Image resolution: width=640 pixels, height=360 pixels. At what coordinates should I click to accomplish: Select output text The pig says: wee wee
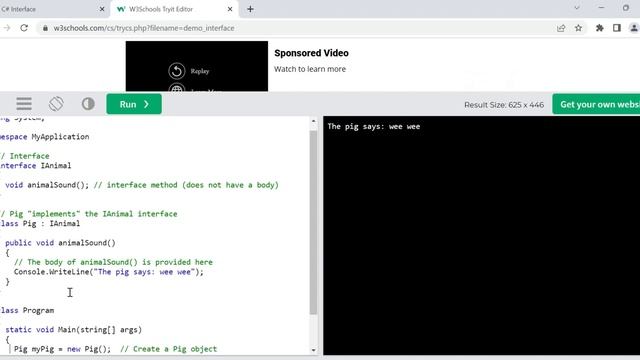(x=373, y=127)
